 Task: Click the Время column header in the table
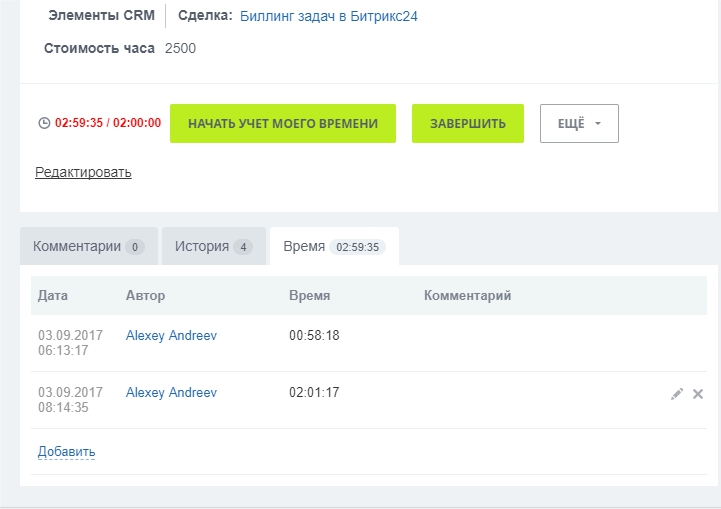309,296
